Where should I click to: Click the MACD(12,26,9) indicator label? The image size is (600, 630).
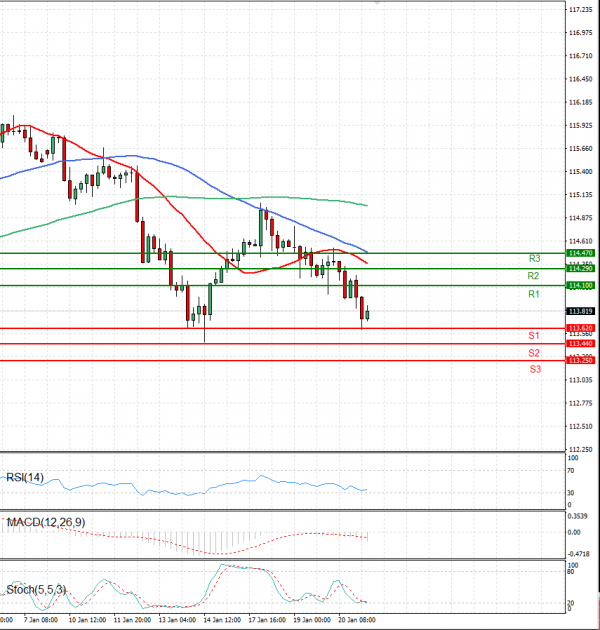pyautogui.click(x=46, y=523)
